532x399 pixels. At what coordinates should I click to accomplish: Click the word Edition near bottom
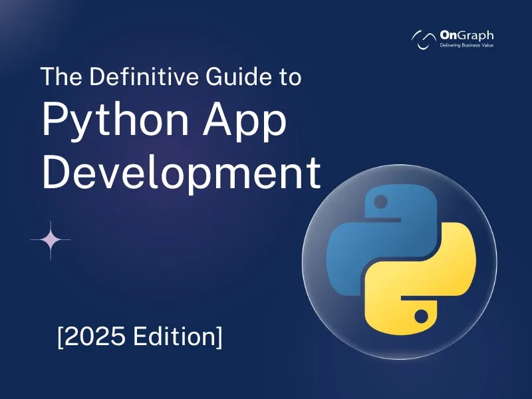click(x=174, y=336)
